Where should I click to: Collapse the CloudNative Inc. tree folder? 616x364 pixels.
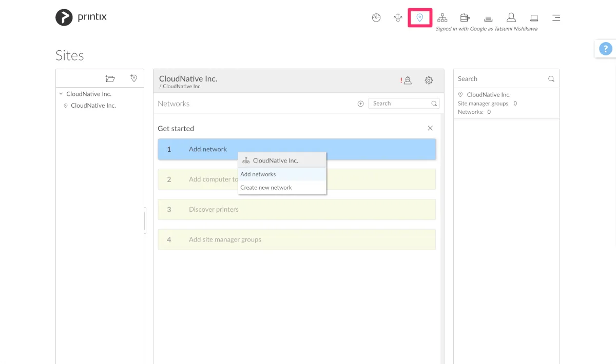point(61,94)
